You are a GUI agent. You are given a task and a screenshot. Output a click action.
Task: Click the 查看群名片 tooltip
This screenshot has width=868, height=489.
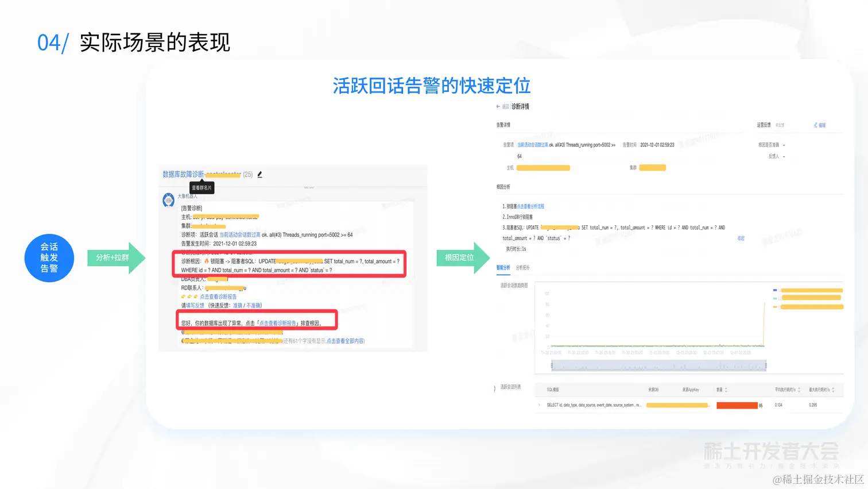point(201,188)
